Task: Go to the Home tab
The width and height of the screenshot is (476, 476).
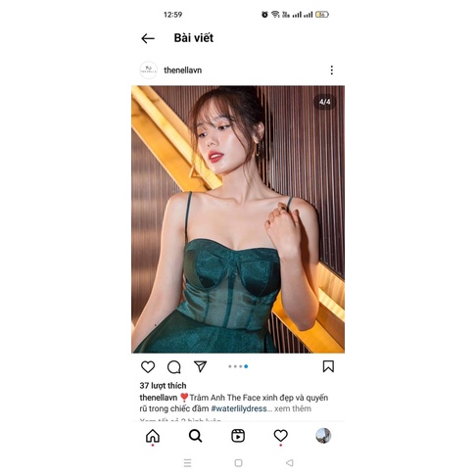Action: click(x=153, y=436)
